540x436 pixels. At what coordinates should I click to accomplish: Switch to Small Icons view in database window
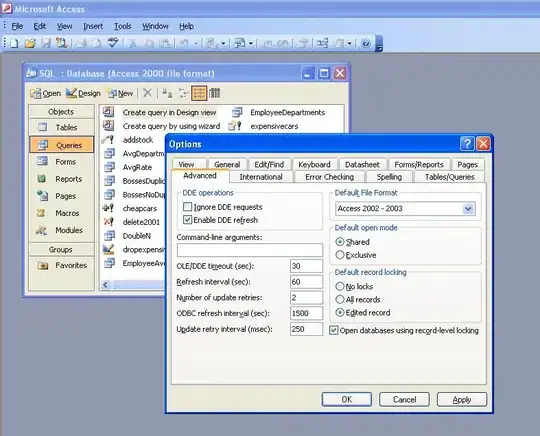tap(184, 93)
